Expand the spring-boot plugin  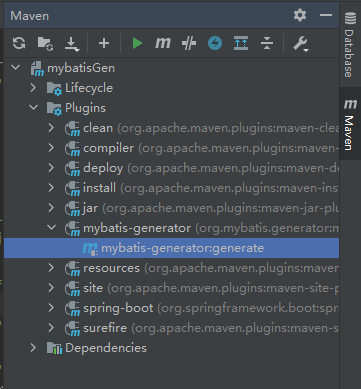pyautogui.click(x=51, y=308)
